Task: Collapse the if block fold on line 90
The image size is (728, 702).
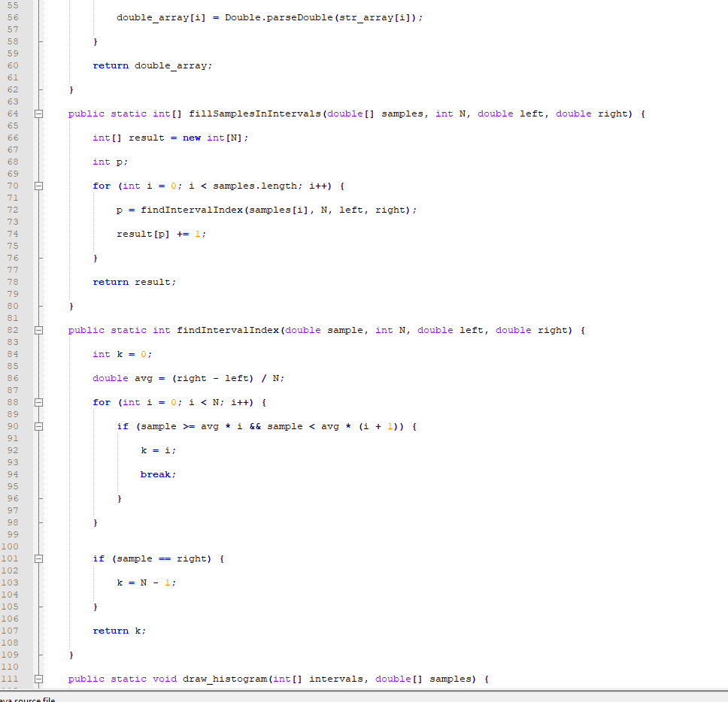Action: click(39, 426)
